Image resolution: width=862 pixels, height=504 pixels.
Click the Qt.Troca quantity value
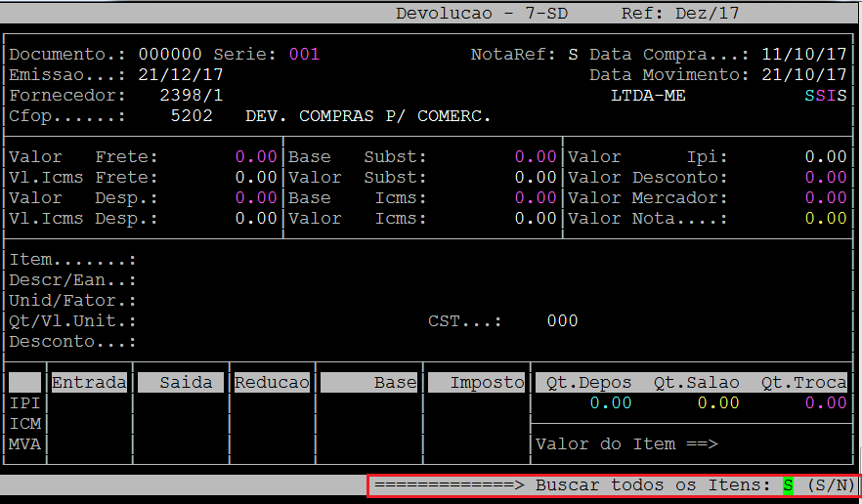826,403
